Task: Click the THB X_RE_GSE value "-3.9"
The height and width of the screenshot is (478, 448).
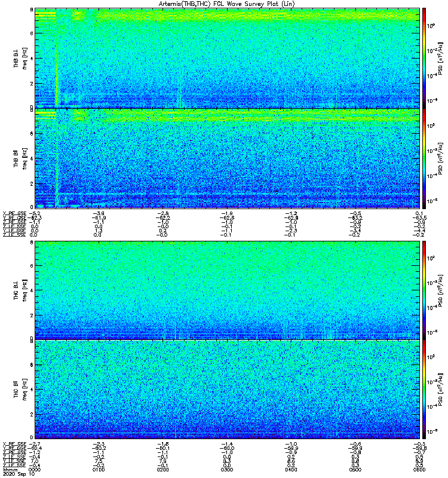Action: [x=99, y=213]
